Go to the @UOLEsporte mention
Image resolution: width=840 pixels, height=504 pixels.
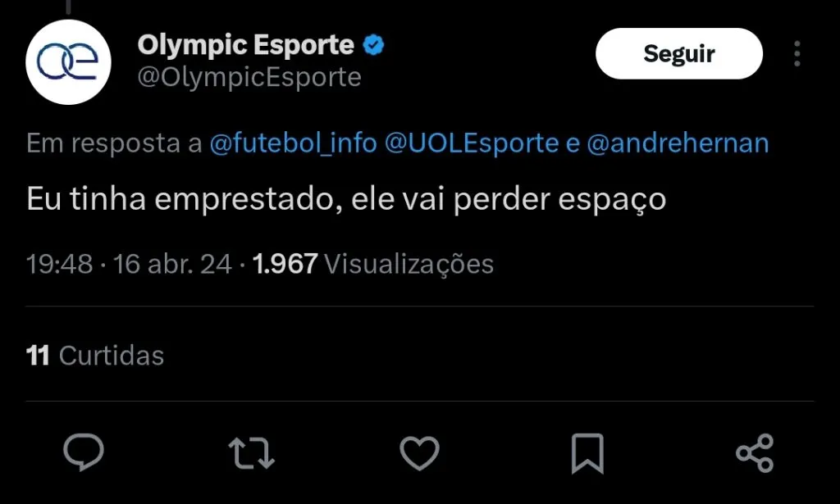(x=472, y=144)
